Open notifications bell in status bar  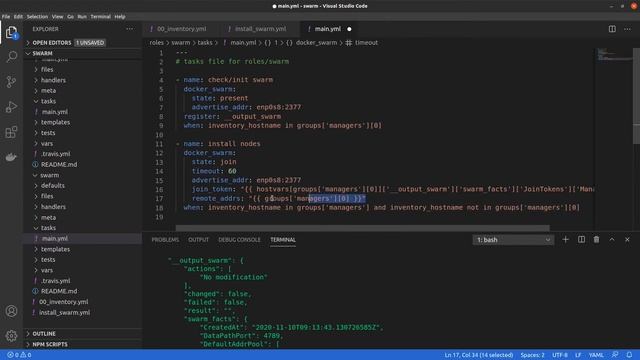click(629, 355)
